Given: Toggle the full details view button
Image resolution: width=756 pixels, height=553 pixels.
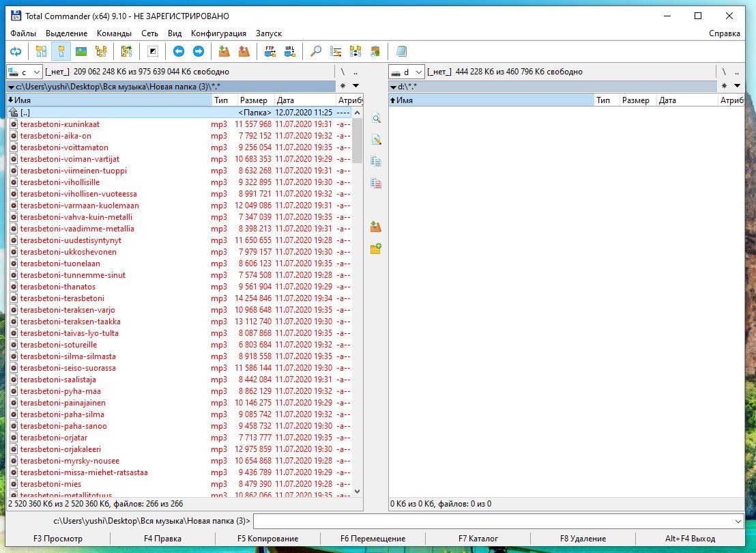Looking at the screenshot, I should click(61, 51).
